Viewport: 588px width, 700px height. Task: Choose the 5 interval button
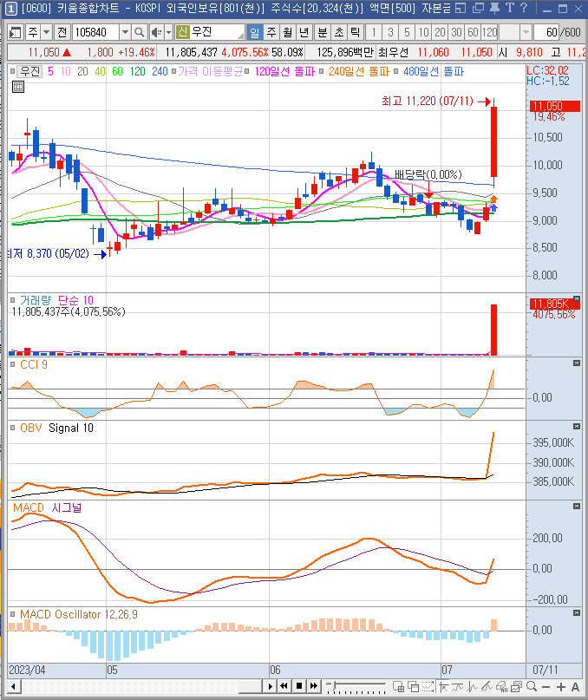tap(407, 32)
